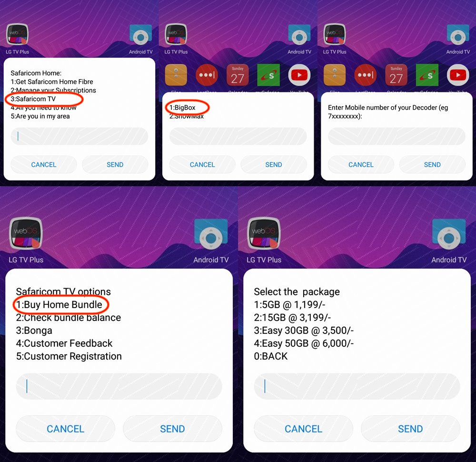476x462 pixels.
Task: Open Files icon above the BigBox dialog
Action: click(x=176, y=75)
